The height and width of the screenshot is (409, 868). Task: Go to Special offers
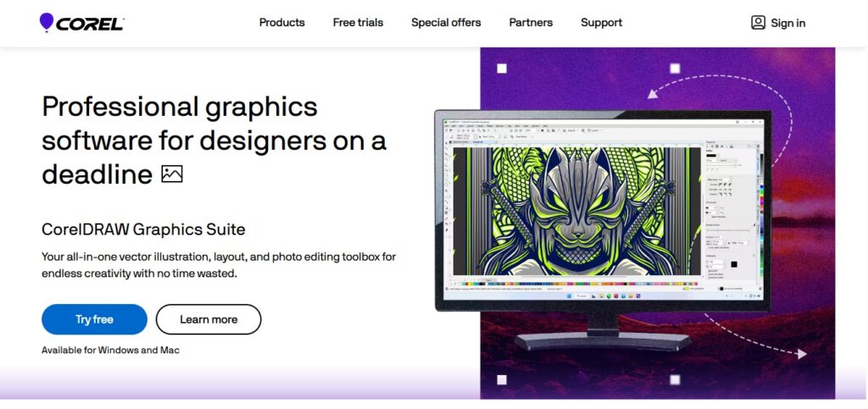click(446, 23)
